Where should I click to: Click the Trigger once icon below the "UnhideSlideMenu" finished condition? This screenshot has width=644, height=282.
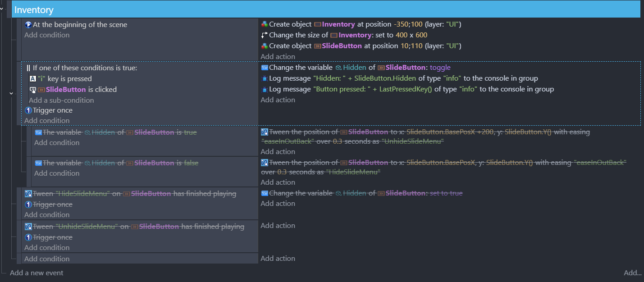28,237
